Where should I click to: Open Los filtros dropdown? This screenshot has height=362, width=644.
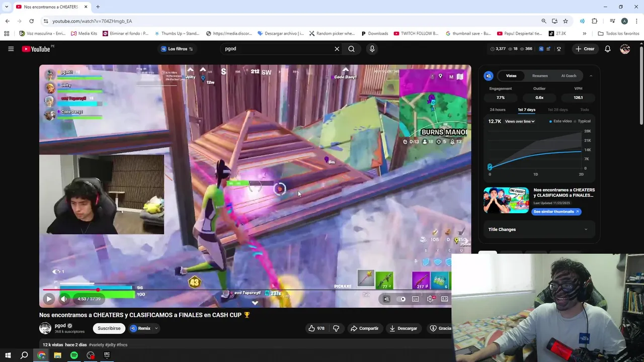coord(177,49)
